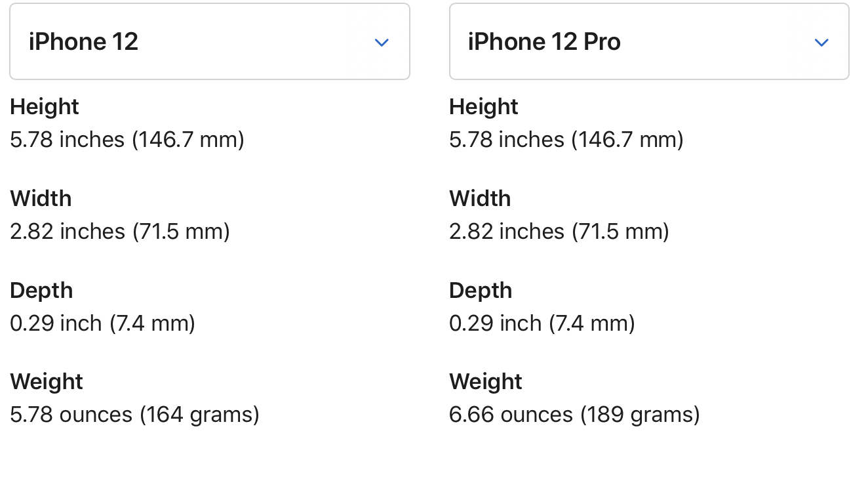Click the iPhone 12 Weight heading
The height and width of the screenshot is (500, 868).
pos(47,381)
